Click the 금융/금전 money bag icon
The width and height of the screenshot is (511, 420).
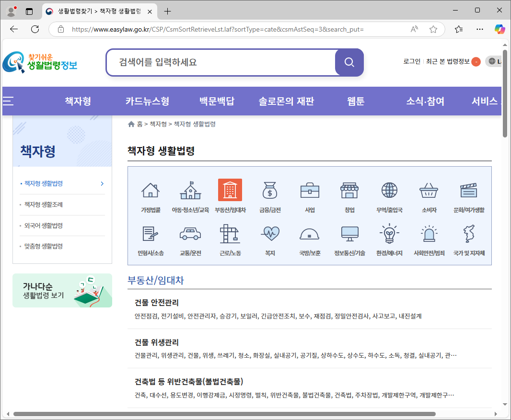pos(269,191)
